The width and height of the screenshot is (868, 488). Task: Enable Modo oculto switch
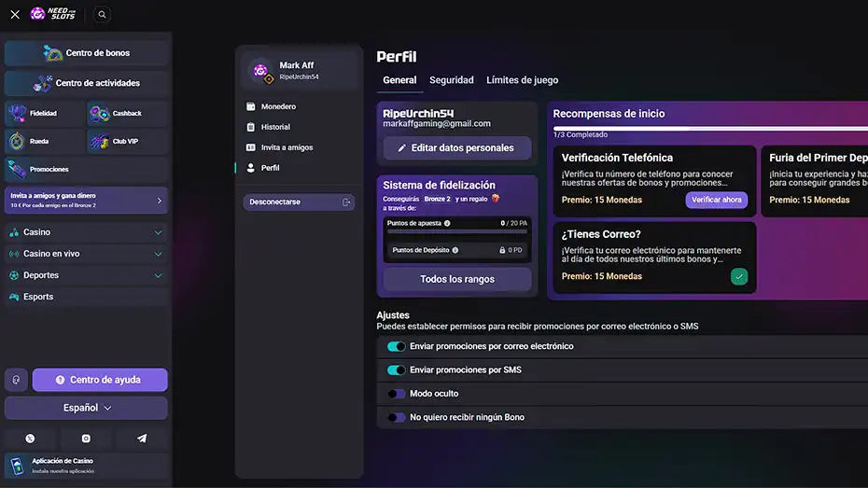(x=397, y=394)
